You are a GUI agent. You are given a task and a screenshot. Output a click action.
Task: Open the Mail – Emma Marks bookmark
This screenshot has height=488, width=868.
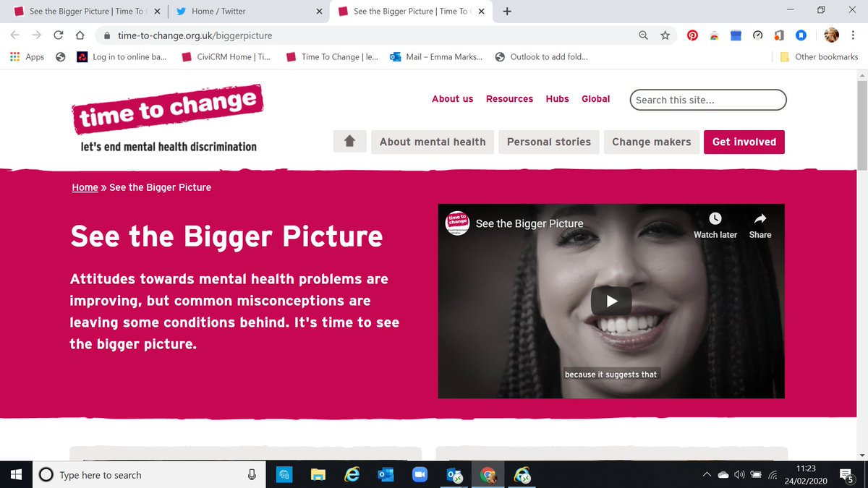436,57
